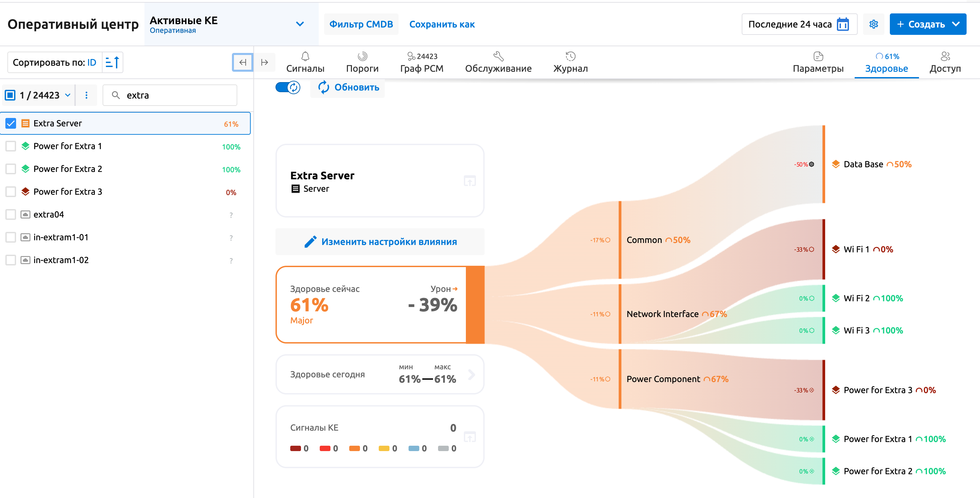980x498 pixels.
Task: Click the dark red critical signals swatch
Action: point(295,448)
